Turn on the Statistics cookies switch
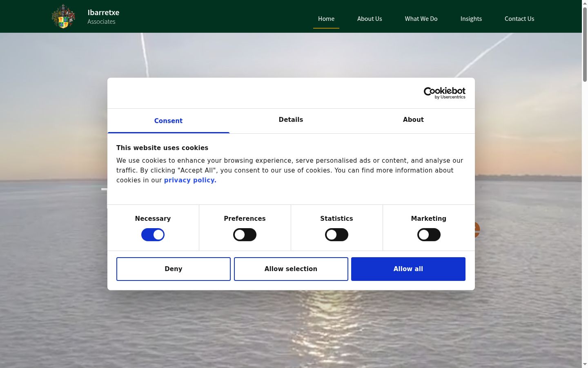 pos(336,235)
